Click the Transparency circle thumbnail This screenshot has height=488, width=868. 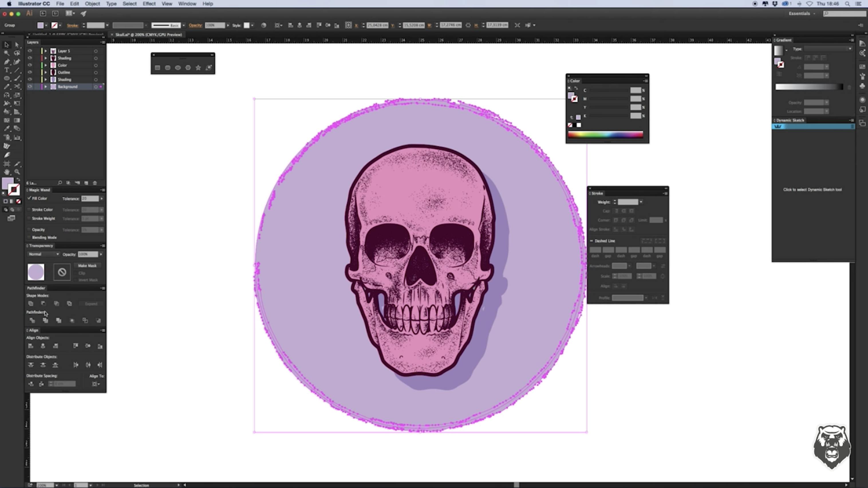[36, 272]
